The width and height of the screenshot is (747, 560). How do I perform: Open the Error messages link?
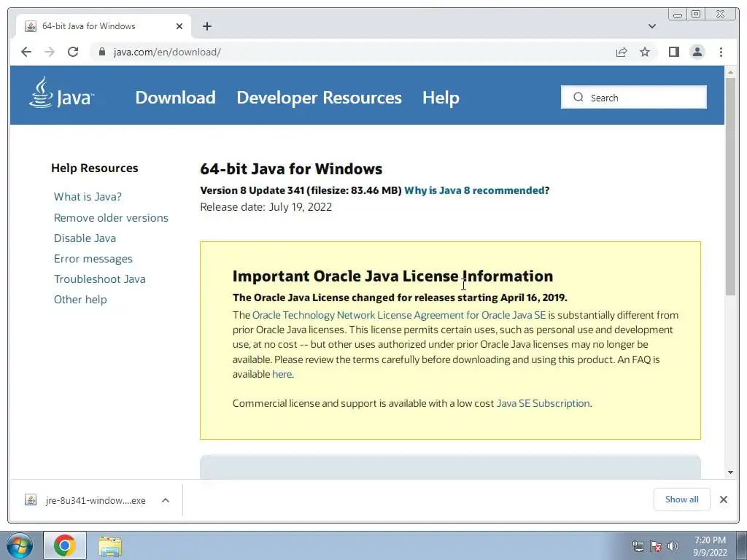tap(93, 259)
